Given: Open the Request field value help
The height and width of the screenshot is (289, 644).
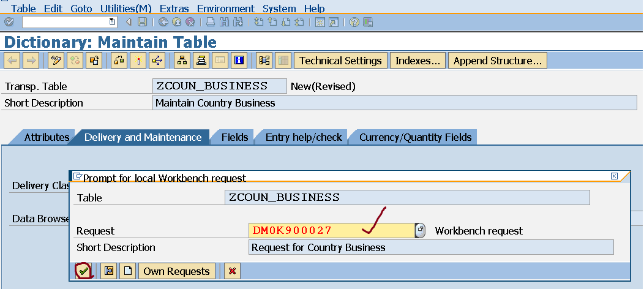Looking at the screenshot, I should pos(421,231).
